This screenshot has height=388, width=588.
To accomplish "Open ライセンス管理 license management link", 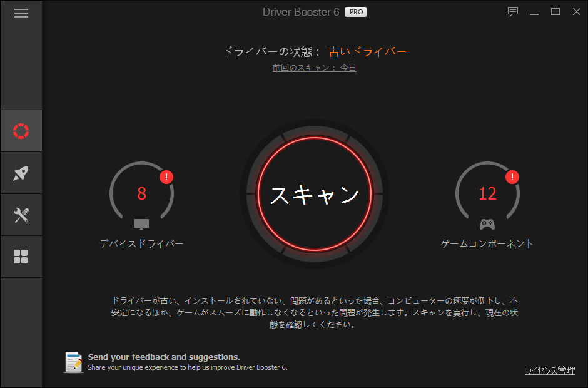I will (x=550, y=370).
